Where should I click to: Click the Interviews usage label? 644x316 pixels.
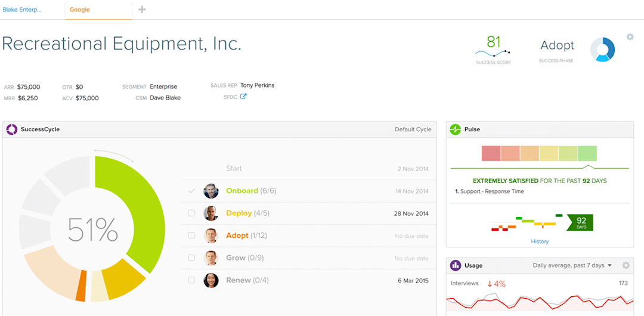465,283
